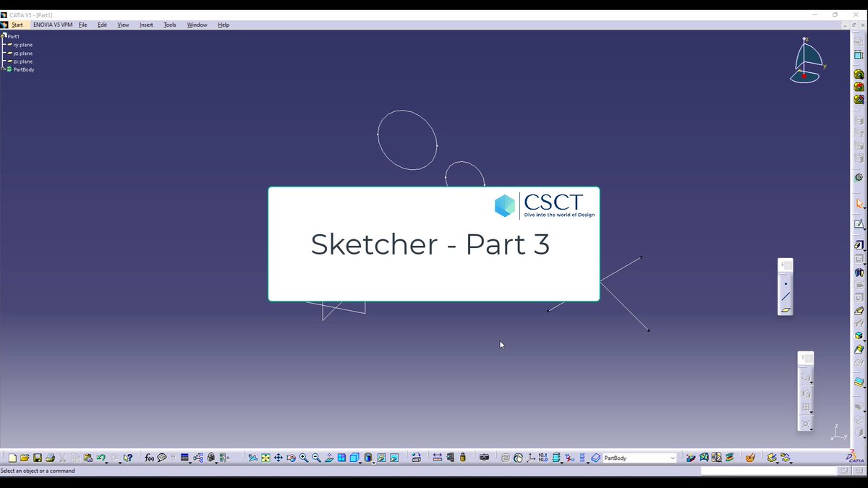Click the Point tool in floating toolbar

click(786, 283)
